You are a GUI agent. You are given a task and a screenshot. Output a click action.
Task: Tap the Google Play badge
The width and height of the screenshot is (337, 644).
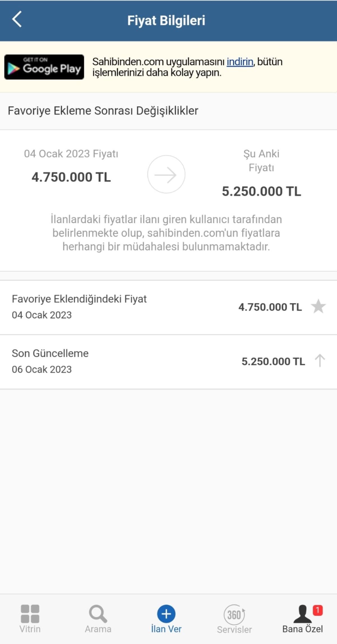[x=44, y=67]
